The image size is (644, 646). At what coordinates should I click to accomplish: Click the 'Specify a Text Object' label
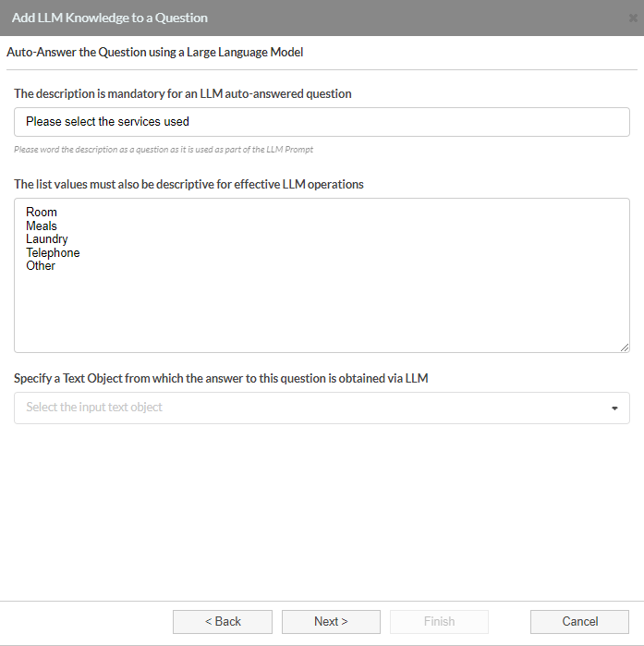(221, 378)
